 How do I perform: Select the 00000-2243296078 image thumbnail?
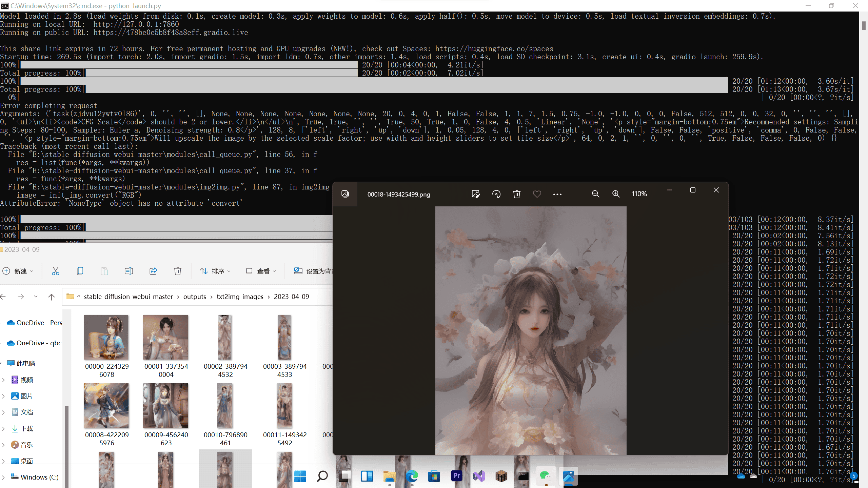click(x=106, y=337)
